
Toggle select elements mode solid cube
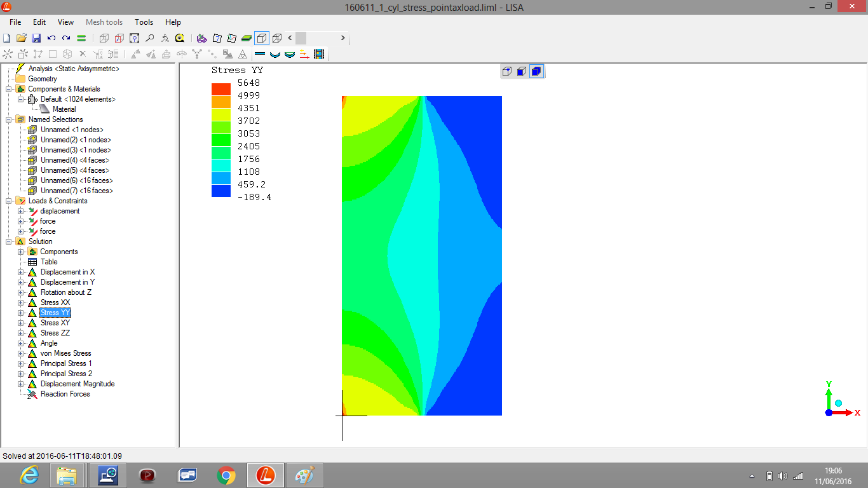tap(536, 71)
